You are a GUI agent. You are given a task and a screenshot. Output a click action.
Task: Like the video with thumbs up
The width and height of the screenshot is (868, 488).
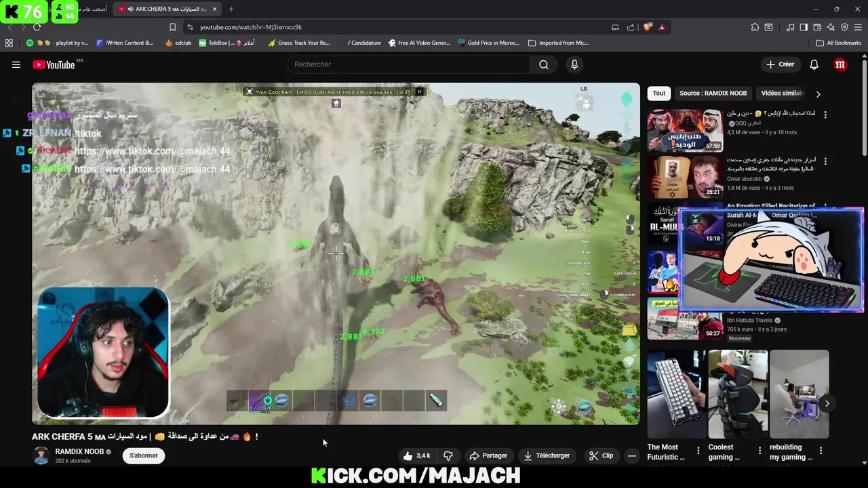417,455
